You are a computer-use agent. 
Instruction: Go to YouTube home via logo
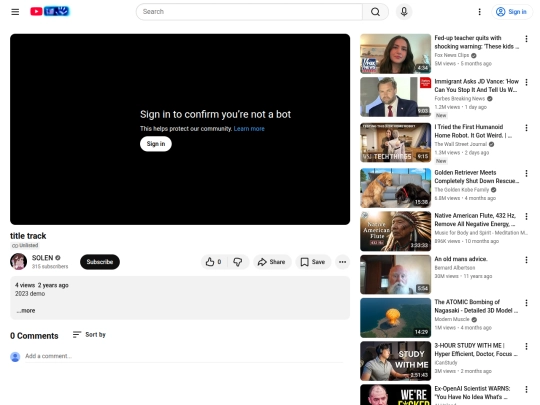tap(50, 11)
